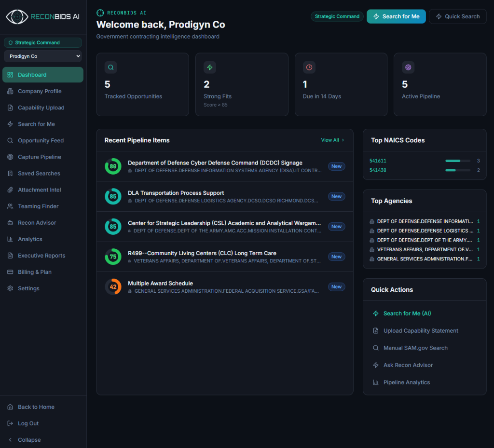Click the Strategic Command badge in header
The image size is (494, 448).
pyautogui.click(x=337, y=16)
